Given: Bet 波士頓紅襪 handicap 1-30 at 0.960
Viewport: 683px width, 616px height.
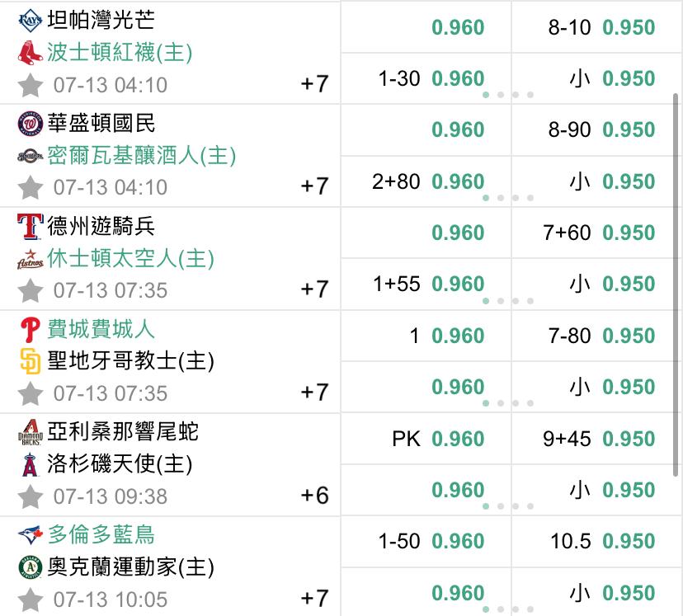Looking at the screenshot, I should (426, 79).
